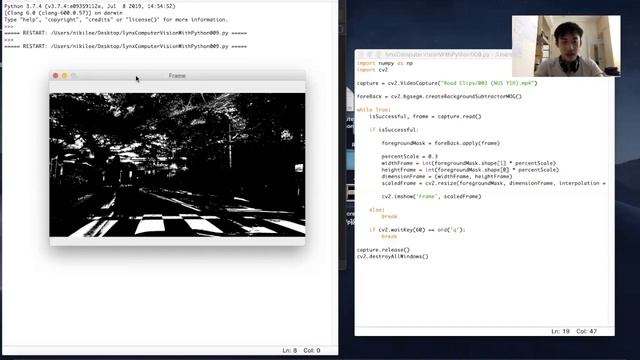Click the editor window title "lynxComputerVisionWithPython009.py"

[x=437, y=54]
